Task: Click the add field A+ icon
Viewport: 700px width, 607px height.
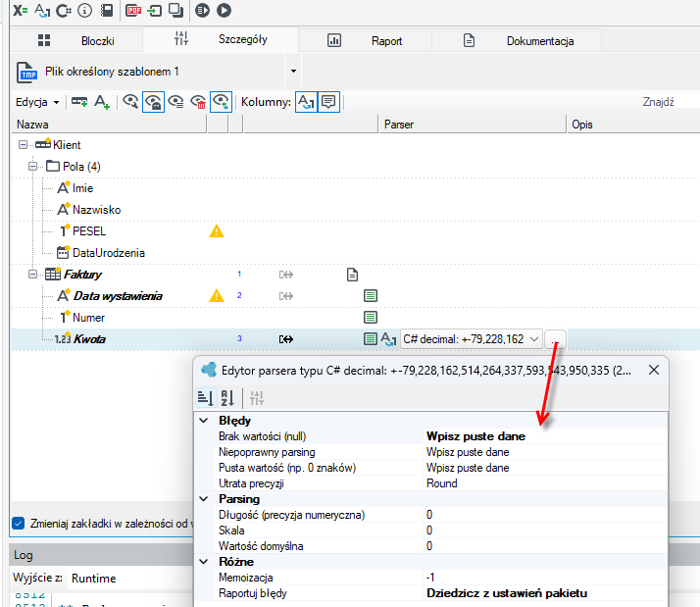Action: (102, 102)
